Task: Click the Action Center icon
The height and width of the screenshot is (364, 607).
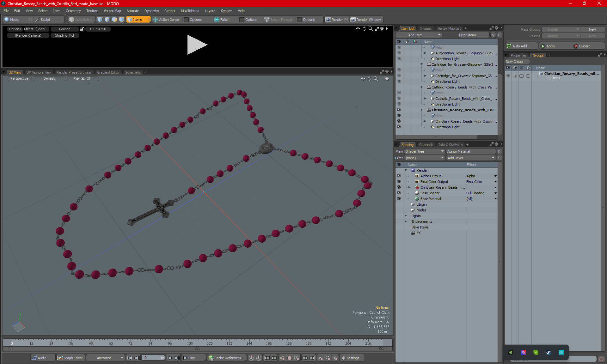Action: [x=156, y=20]
